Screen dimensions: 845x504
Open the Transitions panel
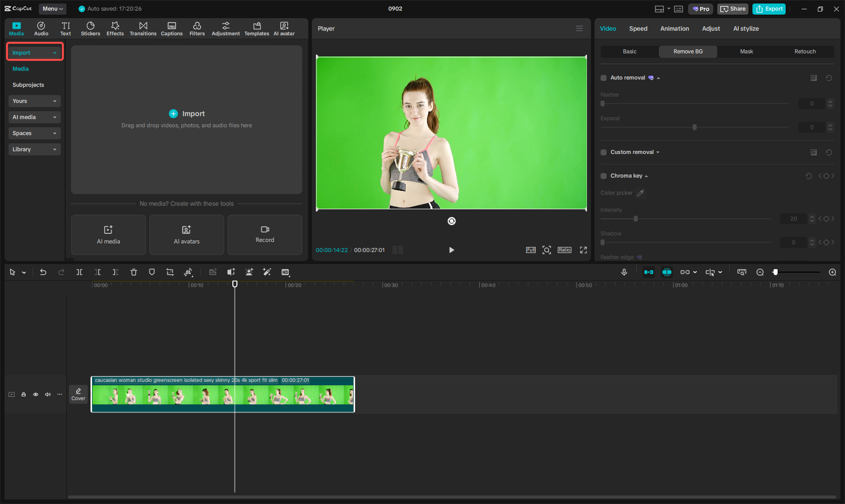tap(143, 28)
